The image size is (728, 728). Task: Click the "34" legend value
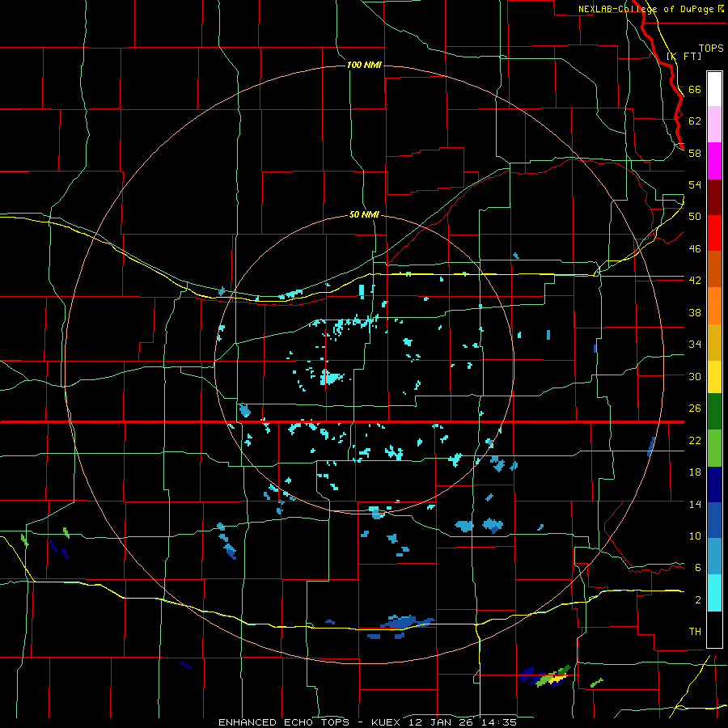(695, 344)
